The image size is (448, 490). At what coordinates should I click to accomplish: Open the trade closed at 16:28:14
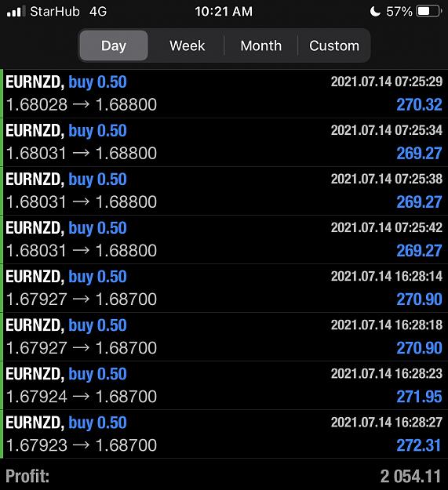[x=224, y=289]
